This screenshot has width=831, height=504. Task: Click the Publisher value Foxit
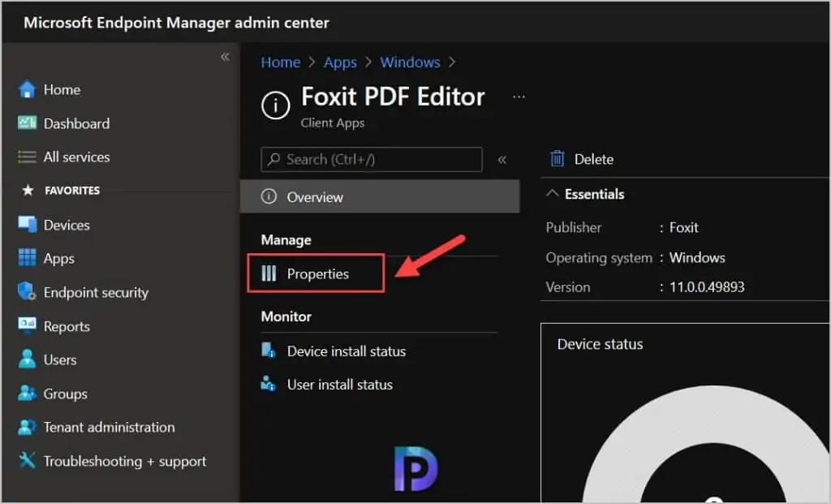click(x=683, y=227)
